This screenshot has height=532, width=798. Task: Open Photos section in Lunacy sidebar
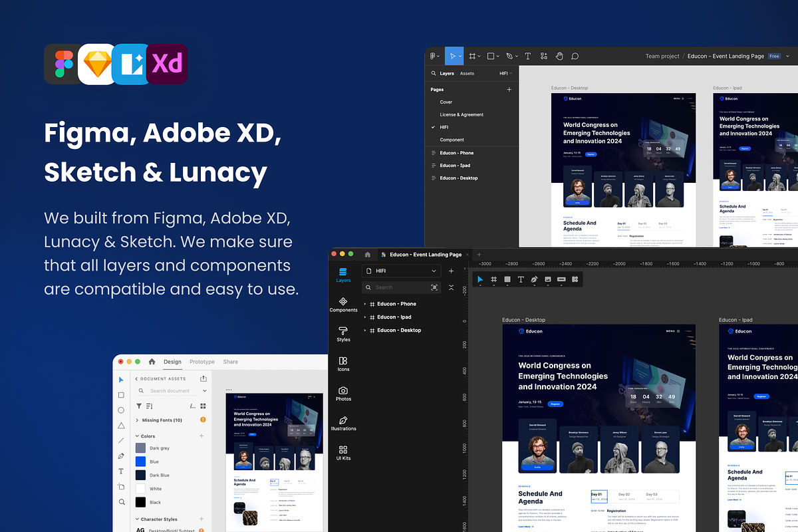coord(343,394)
